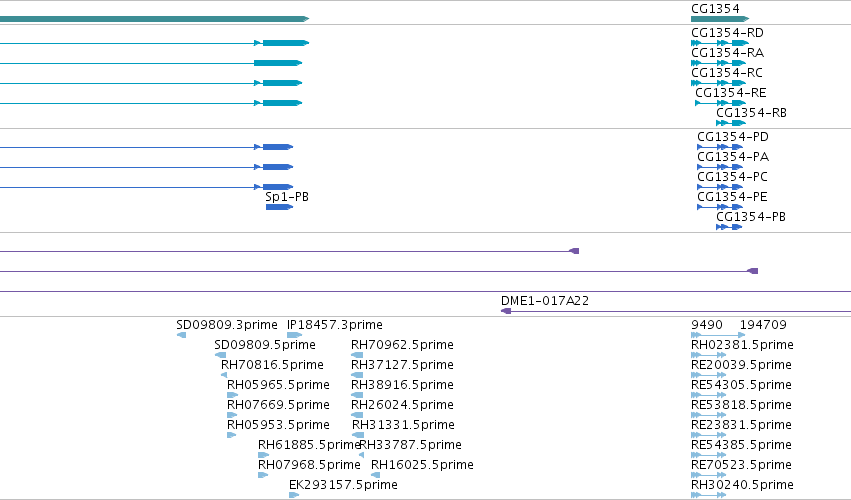Image resolution: width=851 pixels, height=500 pixels.
Task: Click the CG1354-PD protein glyph
Action: [x=720, y=147]
